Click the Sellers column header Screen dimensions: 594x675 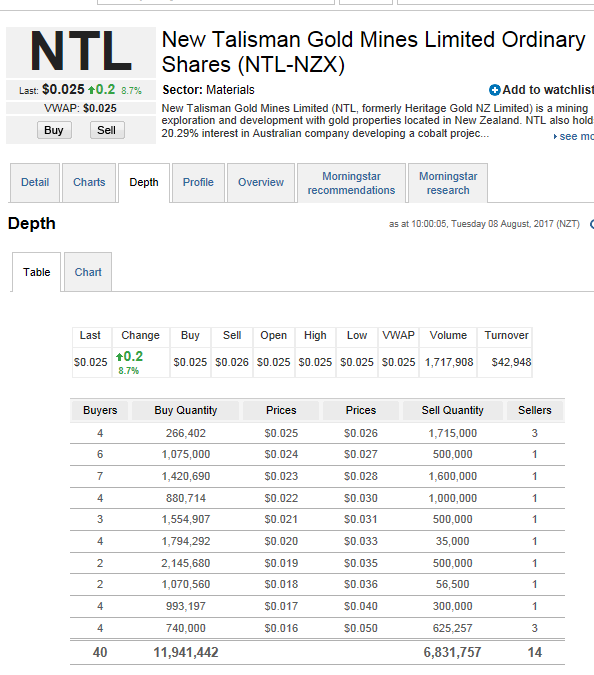pyautogui.click(x=535, y=410)
